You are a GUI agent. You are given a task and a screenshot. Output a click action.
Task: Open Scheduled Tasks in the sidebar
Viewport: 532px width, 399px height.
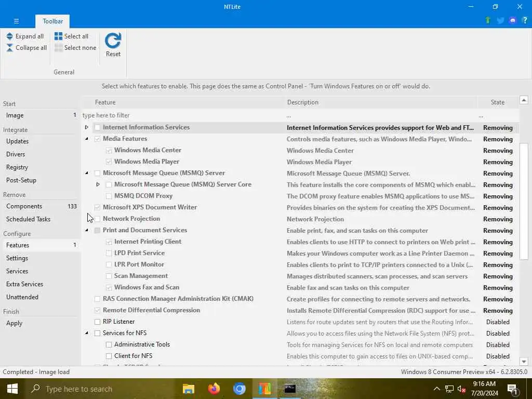coord(41,219)
